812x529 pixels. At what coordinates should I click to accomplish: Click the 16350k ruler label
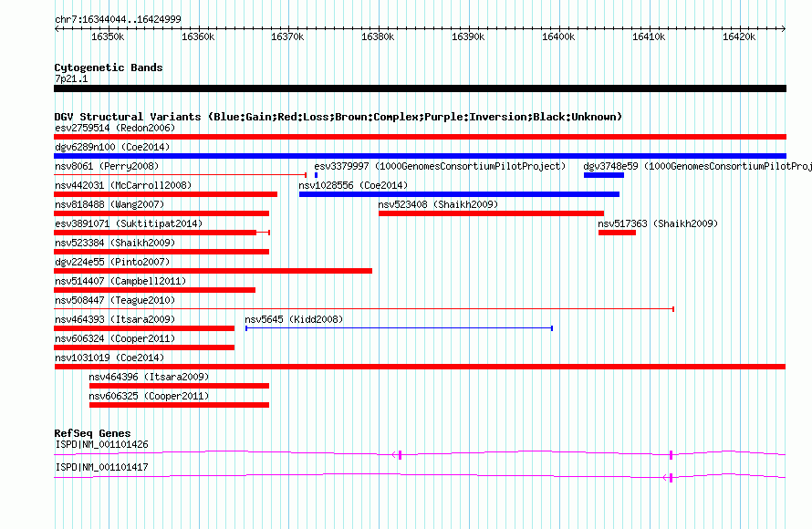pos(108,36)
